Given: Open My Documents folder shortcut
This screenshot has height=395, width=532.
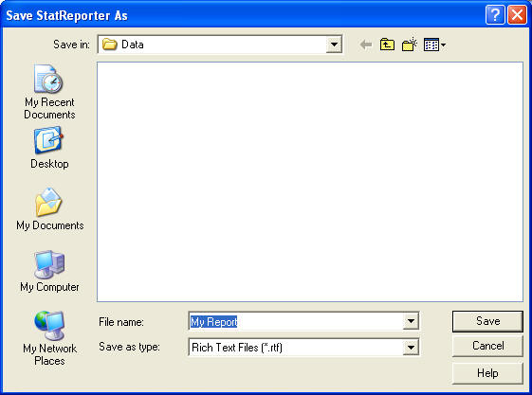Looking at the screenshot, I should [49, 209].
